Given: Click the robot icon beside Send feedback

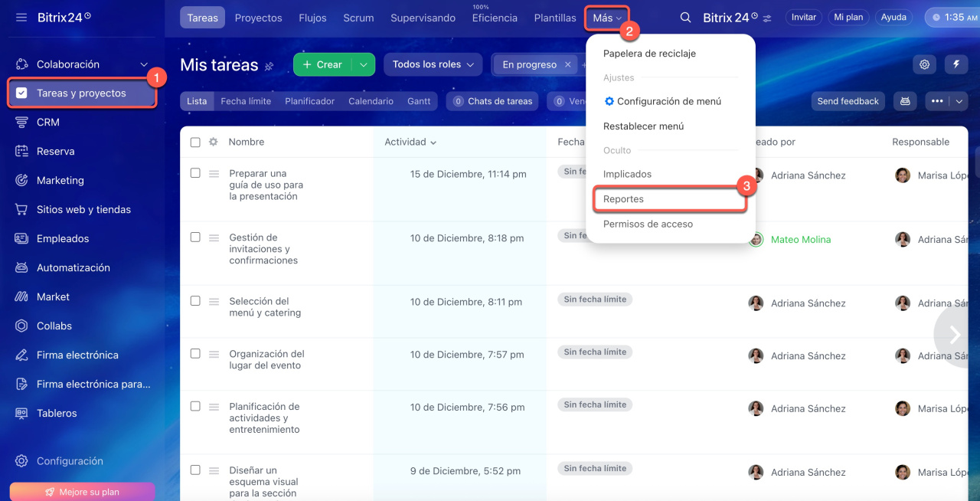Looking at the screenshot, I should [905, 101].
